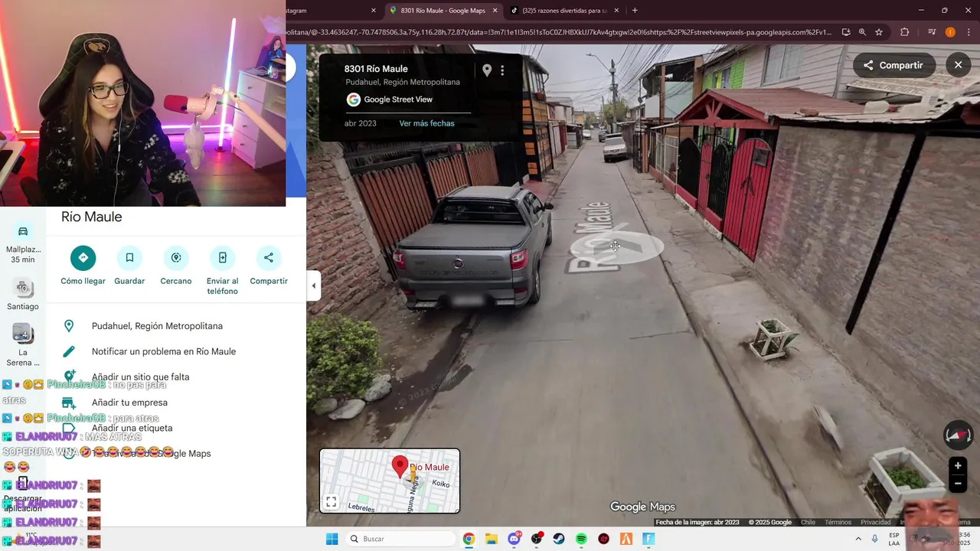Click Añadir tu empresa
Image resolution: width=980 pixels, height=551 pixels.
(x=176, y=403)
